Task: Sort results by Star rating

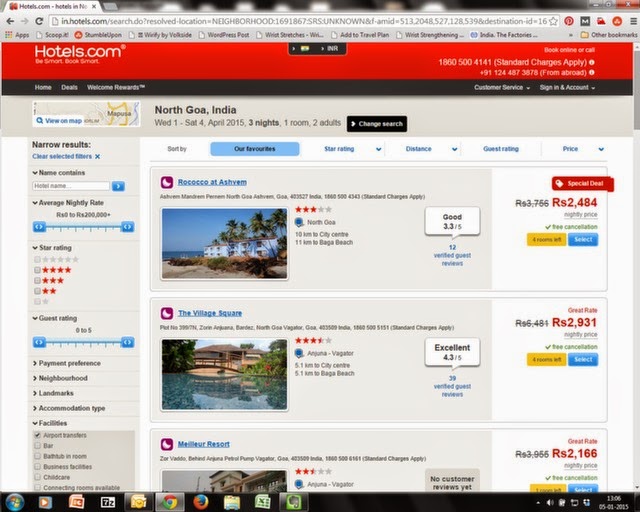Action: tap(339, 149)
